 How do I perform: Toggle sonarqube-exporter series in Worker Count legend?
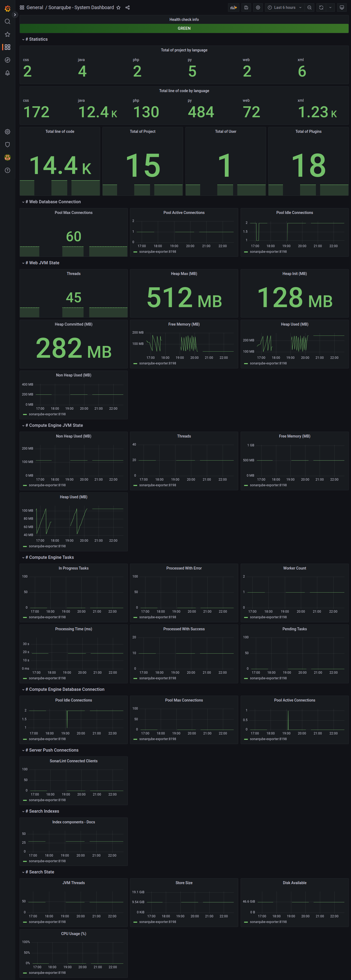click(268, 617)
